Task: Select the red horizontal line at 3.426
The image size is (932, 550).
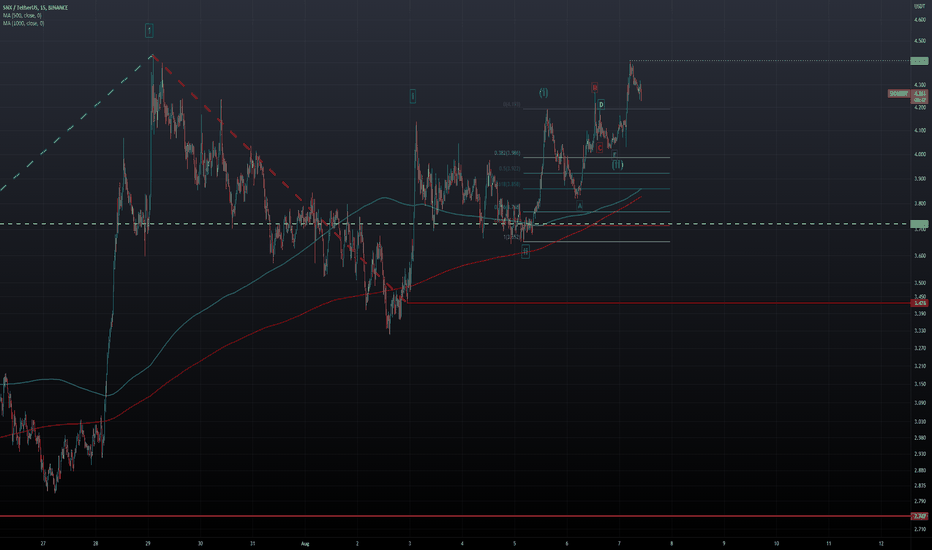Action: 657,303
